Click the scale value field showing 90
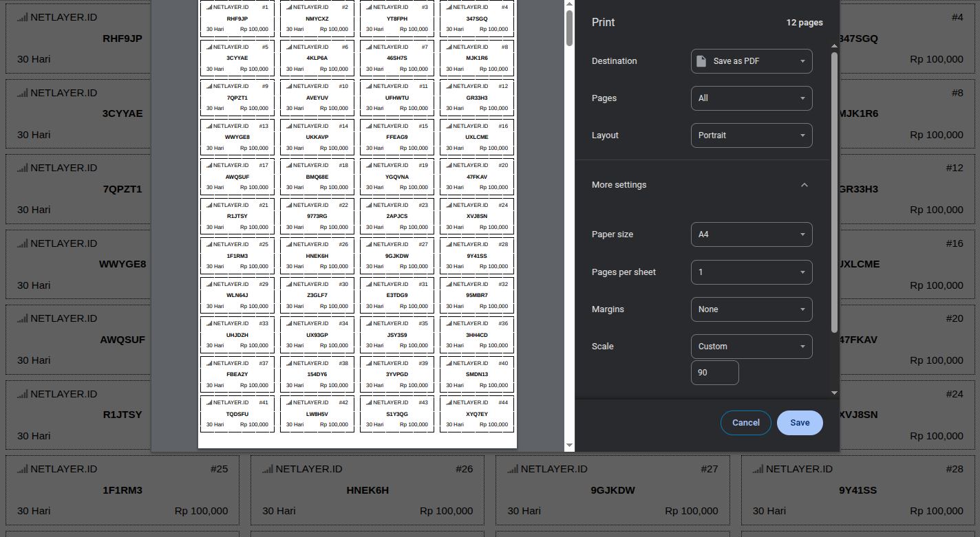Viewport: 980px width, 537px height. click(715, 373)
